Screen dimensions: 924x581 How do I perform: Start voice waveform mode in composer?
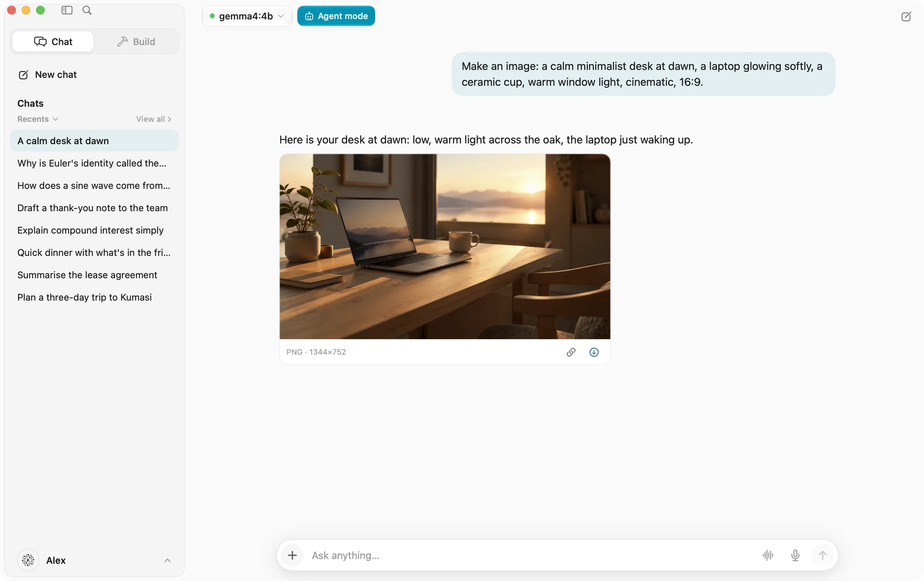(x=768, y=555)
